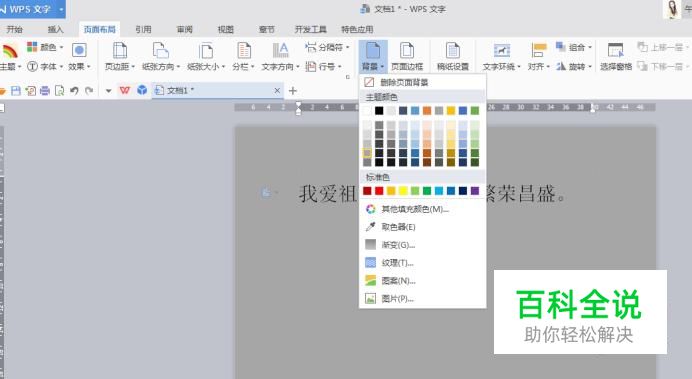The height and width of the screenshot is (379, 692).
Task: Click the undo arrow icon
Action: click(74, 91)
